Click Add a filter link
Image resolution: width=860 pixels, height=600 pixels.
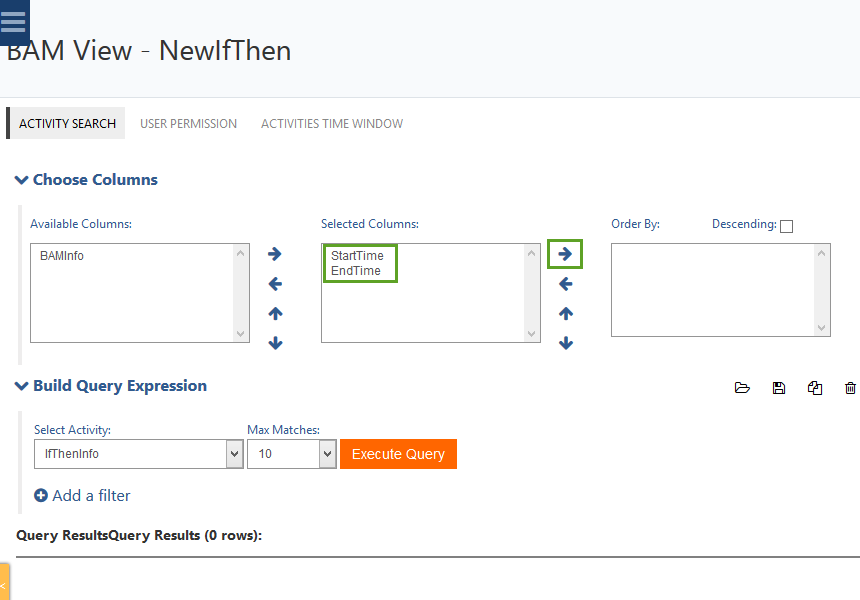[x=82, y=496]
